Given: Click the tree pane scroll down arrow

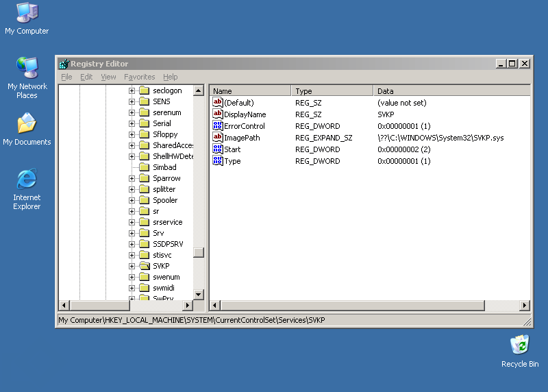Looking at the screenshot, I should coord(199,295).
